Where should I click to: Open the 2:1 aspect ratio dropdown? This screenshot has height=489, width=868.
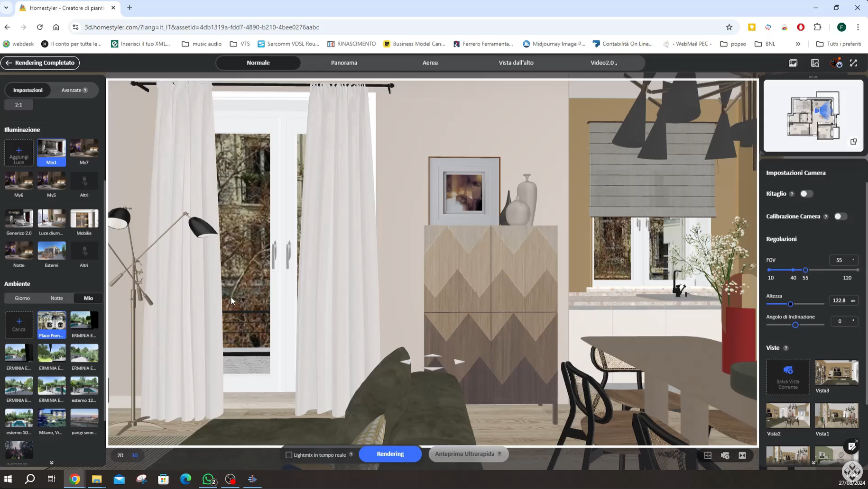click(x=18, y=105)
